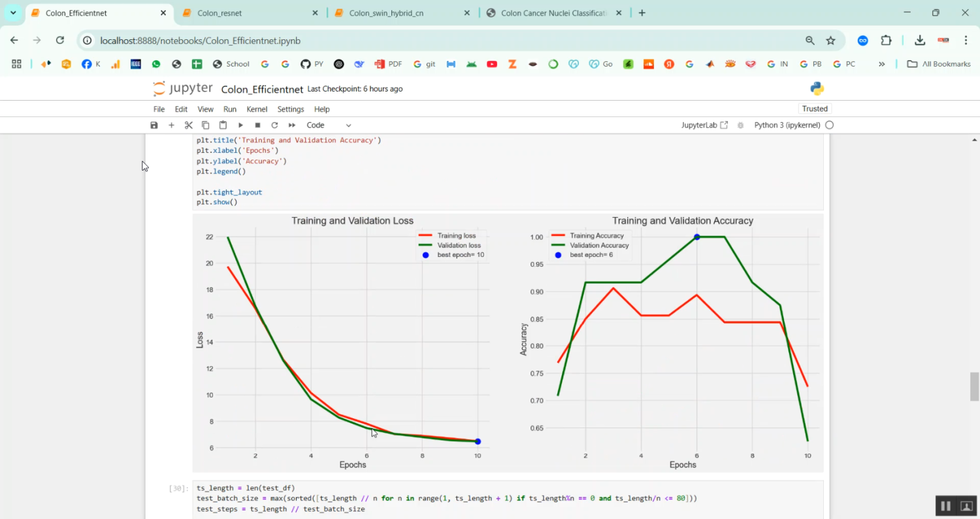980x519 pixels.
Task: Run the current cell with play icon
Action: [x=240, y=125]
